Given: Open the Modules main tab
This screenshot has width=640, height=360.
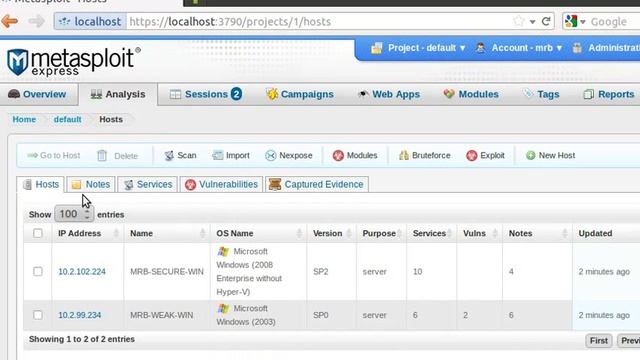Looking at the screenshot, I should tap(471, 94).
